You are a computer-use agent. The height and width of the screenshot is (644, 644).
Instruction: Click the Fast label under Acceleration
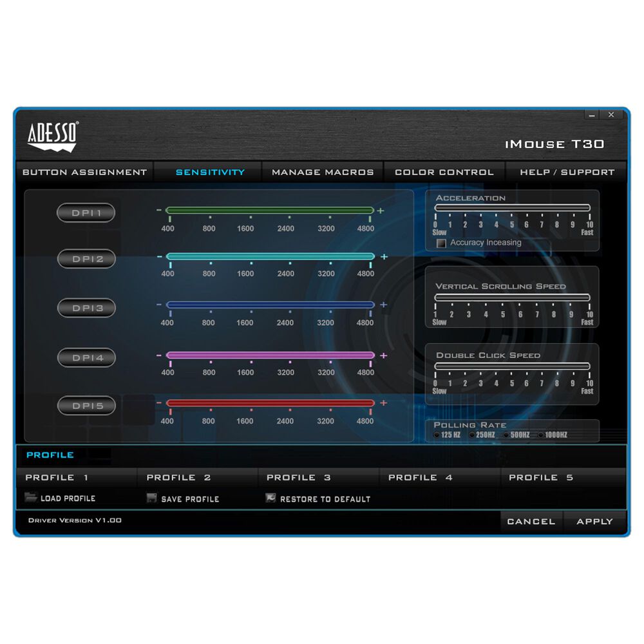pos(587,232)
